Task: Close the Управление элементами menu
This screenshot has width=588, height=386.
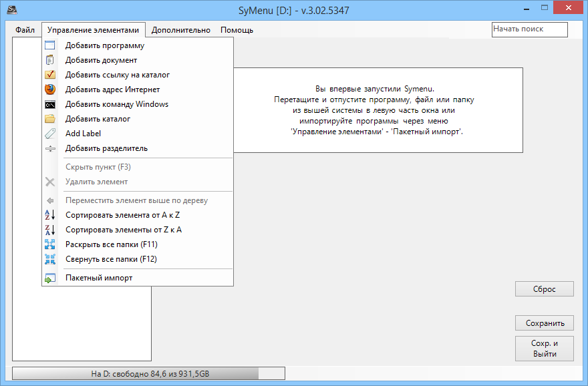Action: coord(93,30)
